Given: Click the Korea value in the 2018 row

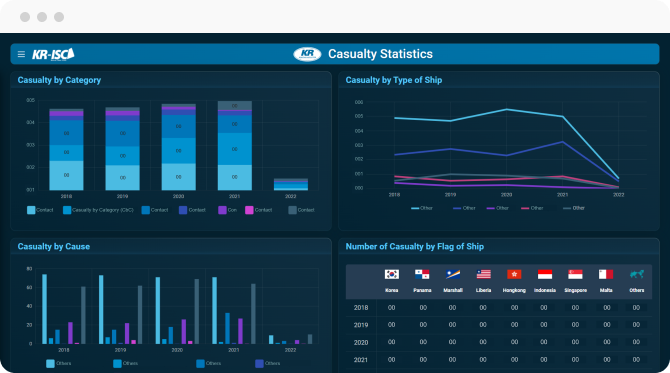Looking at the screenshot, I should (391, 308).
